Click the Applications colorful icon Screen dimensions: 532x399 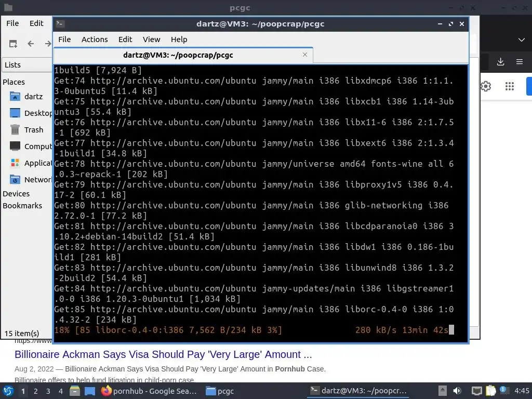15,163
